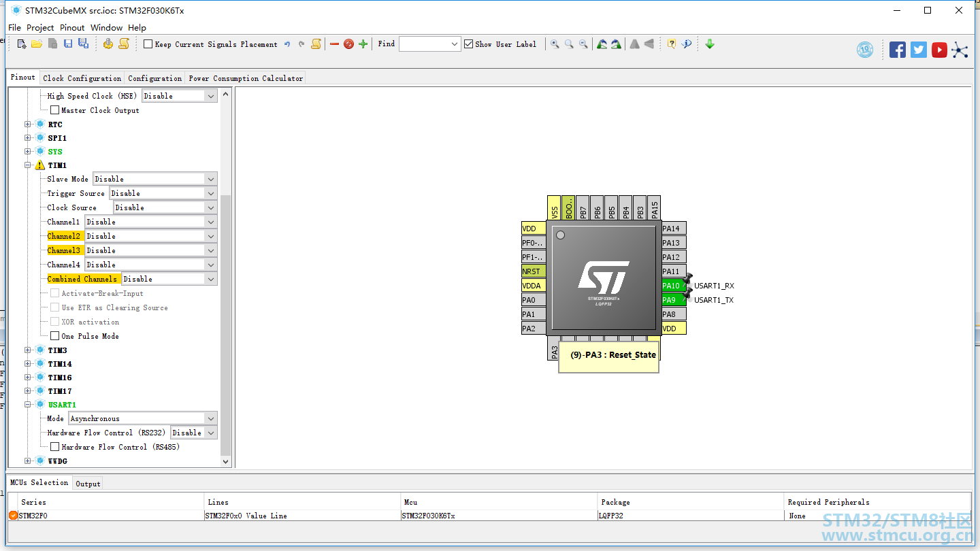
Task: Enable Keep Current Signals Placement checkbox
Action: [148, 44]
